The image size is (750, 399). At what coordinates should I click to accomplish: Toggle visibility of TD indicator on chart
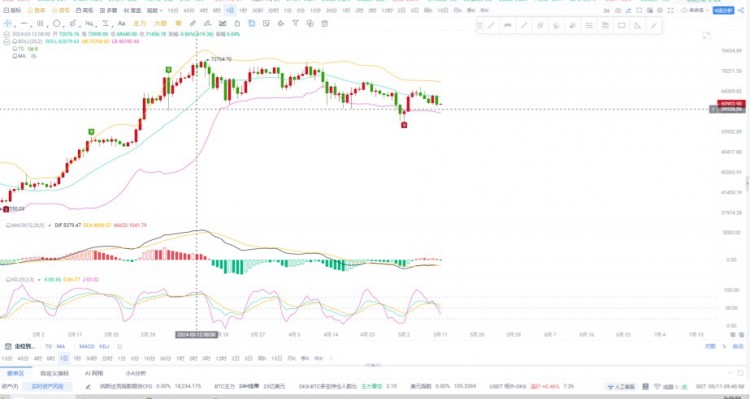[x=15, y=49]
